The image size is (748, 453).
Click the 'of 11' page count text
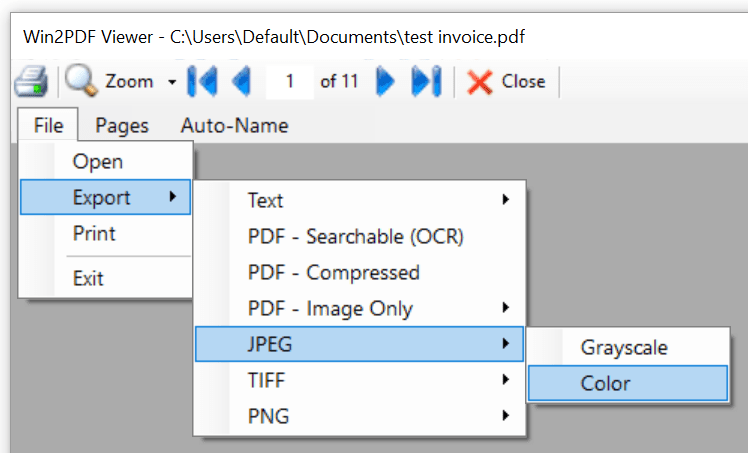click(x=339, y=82)
